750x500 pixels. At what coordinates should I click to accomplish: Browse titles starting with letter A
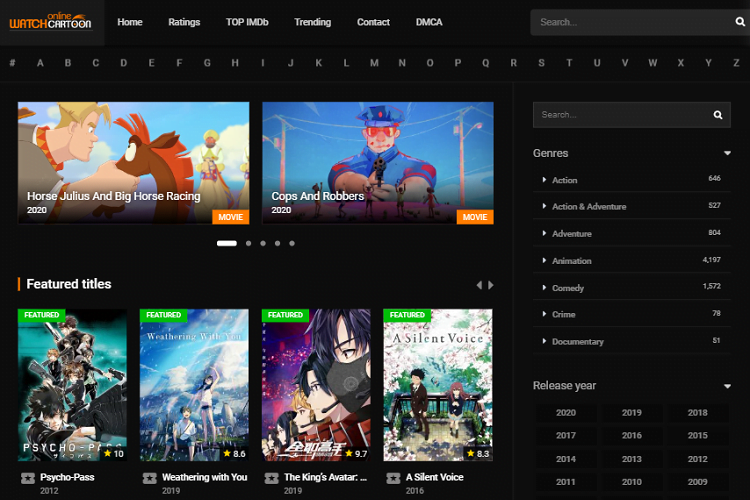[x=40, y=63]
